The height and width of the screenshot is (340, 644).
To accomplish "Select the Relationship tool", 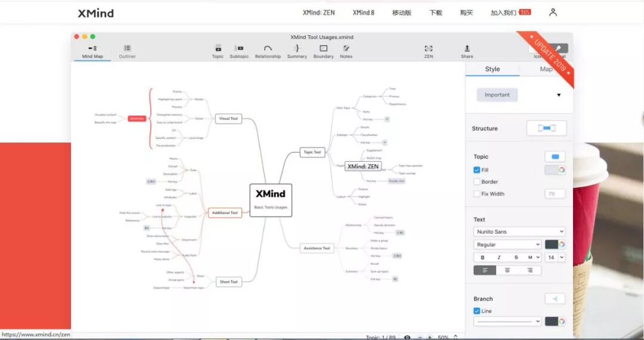I will point(268,52).
